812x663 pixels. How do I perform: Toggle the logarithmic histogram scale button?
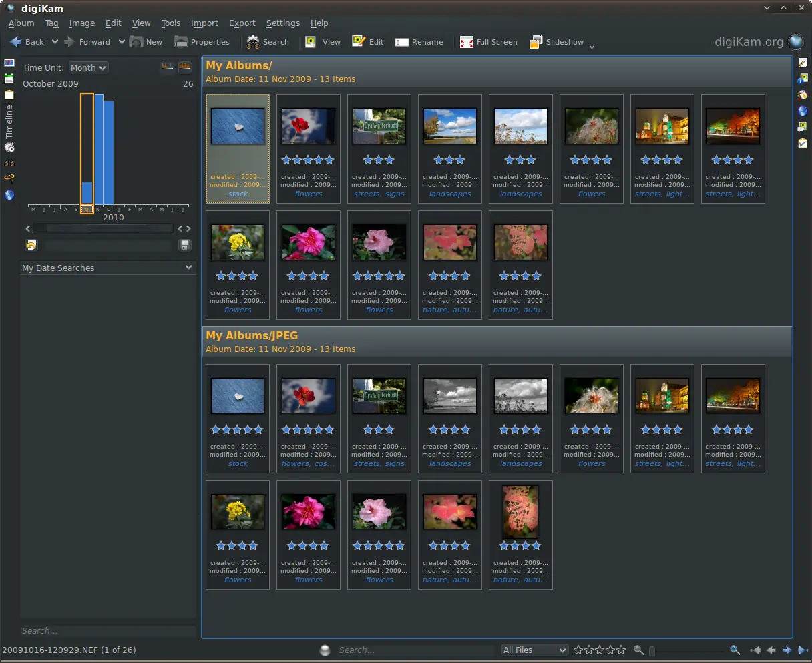click(184, 67)
